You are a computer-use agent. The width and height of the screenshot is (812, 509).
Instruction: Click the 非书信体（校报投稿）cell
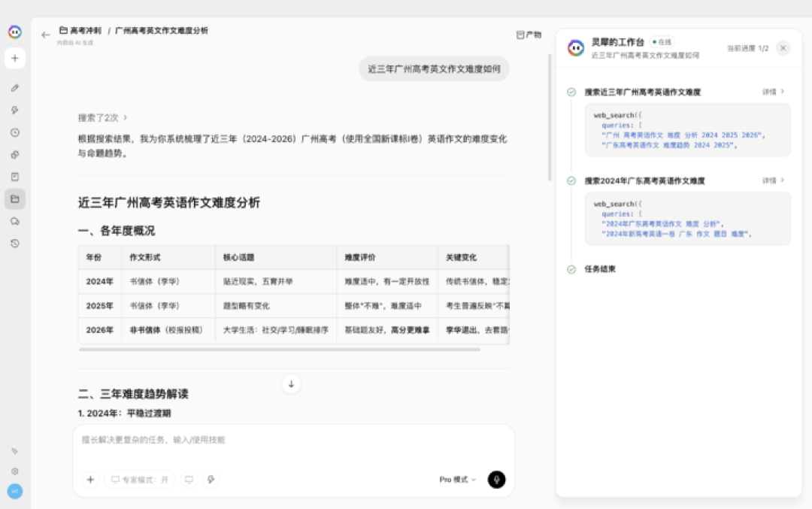[x=168, y=330]
